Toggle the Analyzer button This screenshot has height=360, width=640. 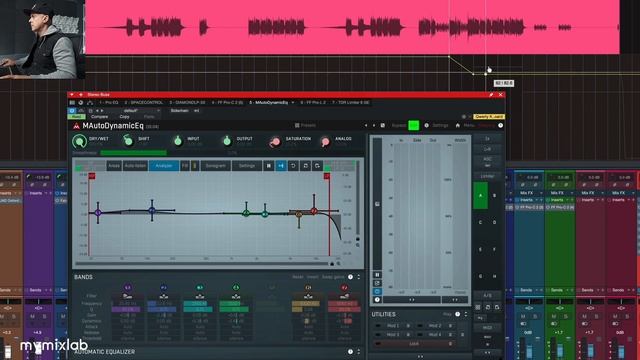tap(164, 166)
